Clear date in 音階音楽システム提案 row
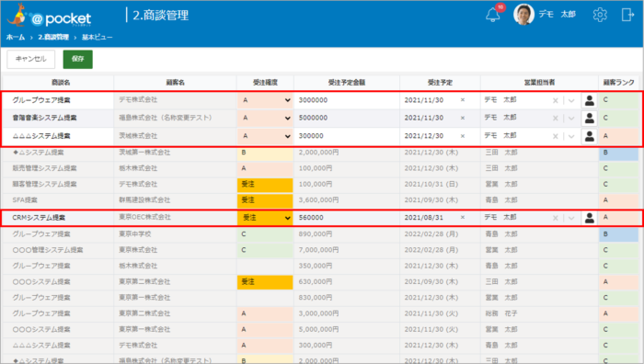Screen dimensions: 644x364 [x=463, y=119]
